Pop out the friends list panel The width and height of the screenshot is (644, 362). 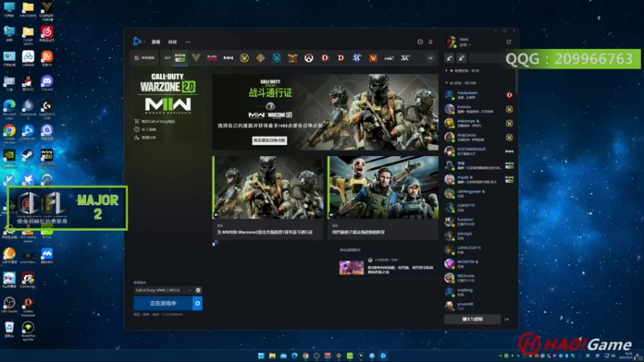click(509, 42)
